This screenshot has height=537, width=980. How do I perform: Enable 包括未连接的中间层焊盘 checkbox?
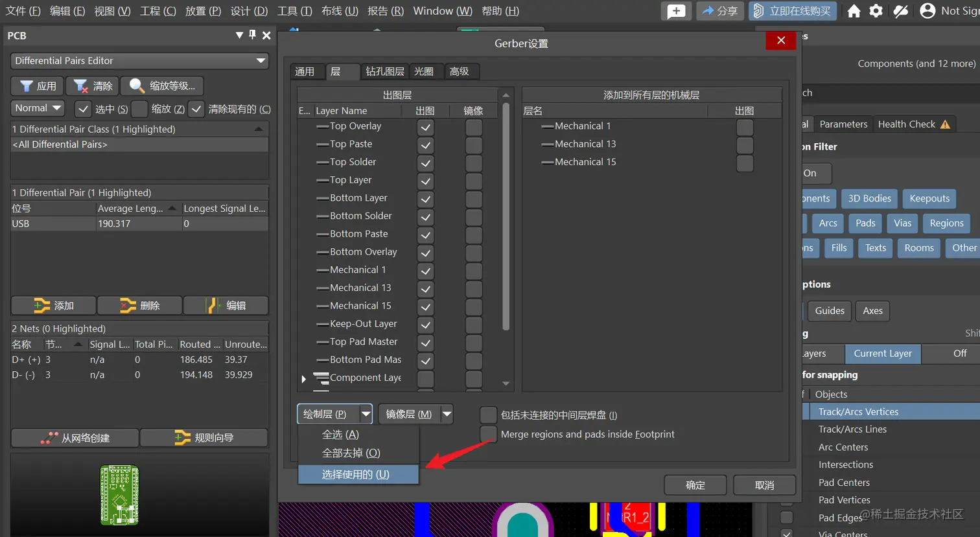[x=488, y=415]
